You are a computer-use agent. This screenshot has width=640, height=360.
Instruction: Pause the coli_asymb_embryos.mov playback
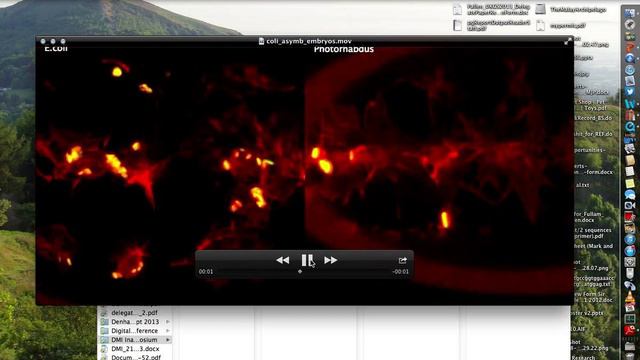tap(307, 260)
